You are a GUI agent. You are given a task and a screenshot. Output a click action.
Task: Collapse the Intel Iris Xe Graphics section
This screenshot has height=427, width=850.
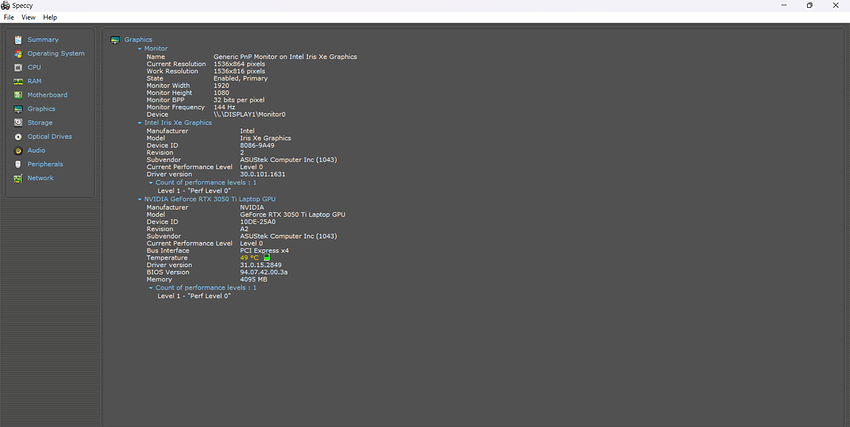coord(140,122)
